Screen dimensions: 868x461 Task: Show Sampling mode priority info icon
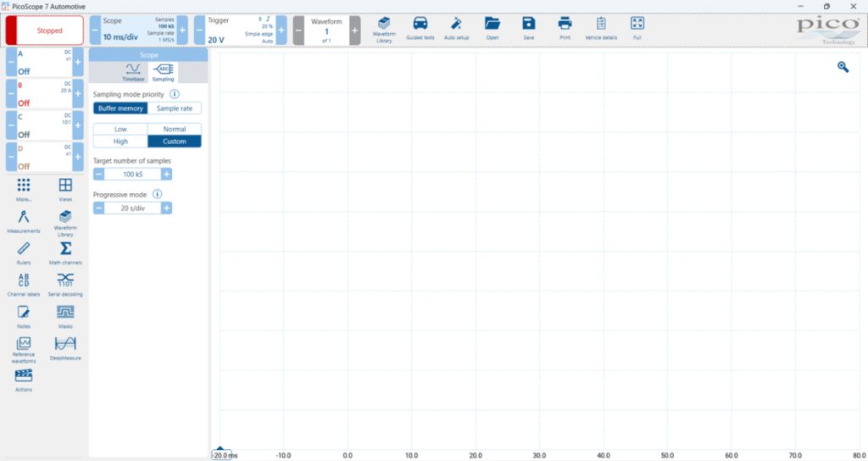175,94
